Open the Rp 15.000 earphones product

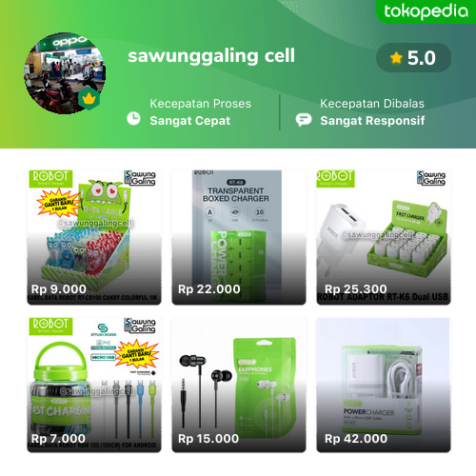pos(239,385)
